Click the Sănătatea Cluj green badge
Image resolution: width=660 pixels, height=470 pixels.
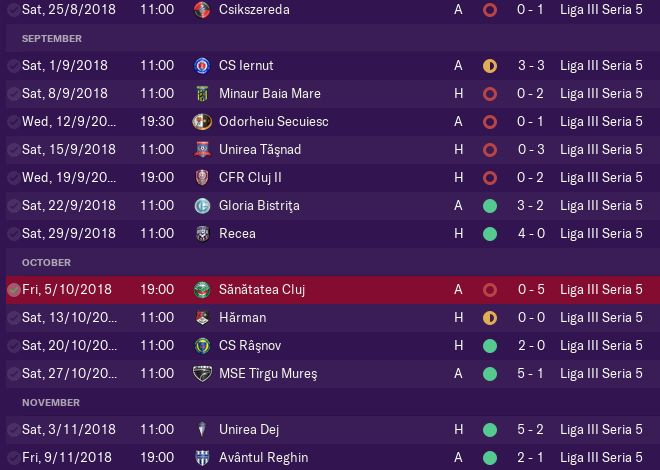(202, 290)
